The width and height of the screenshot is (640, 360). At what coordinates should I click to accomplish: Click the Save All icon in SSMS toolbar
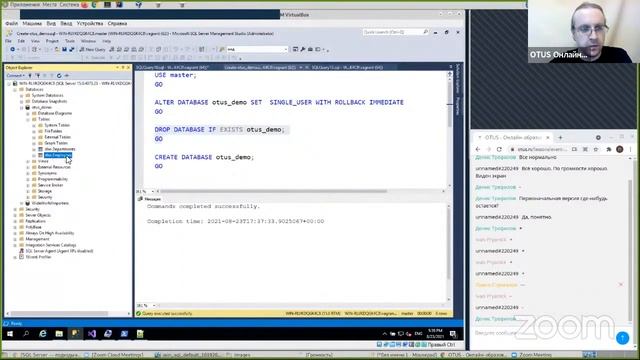[x=71, y=49]
